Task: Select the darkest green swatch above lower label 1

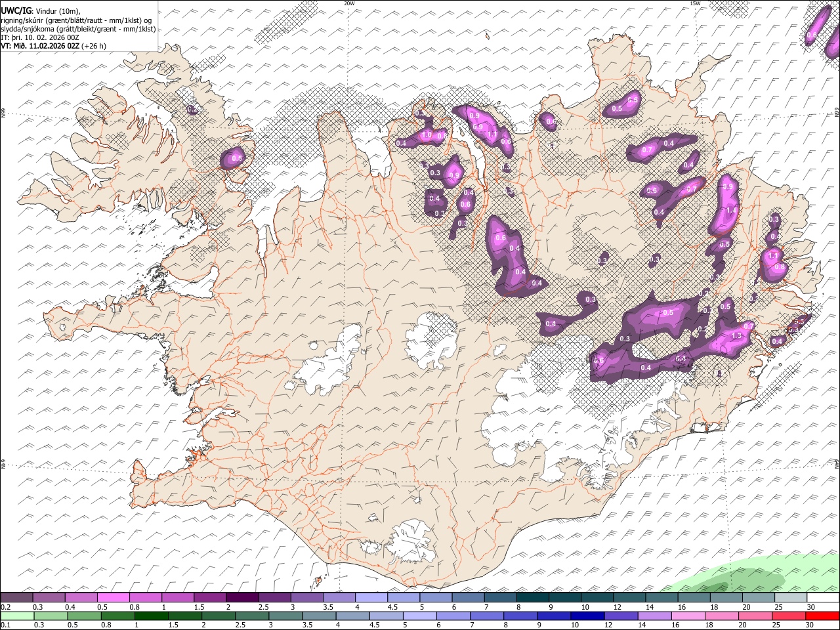Action: coord(151,616)
